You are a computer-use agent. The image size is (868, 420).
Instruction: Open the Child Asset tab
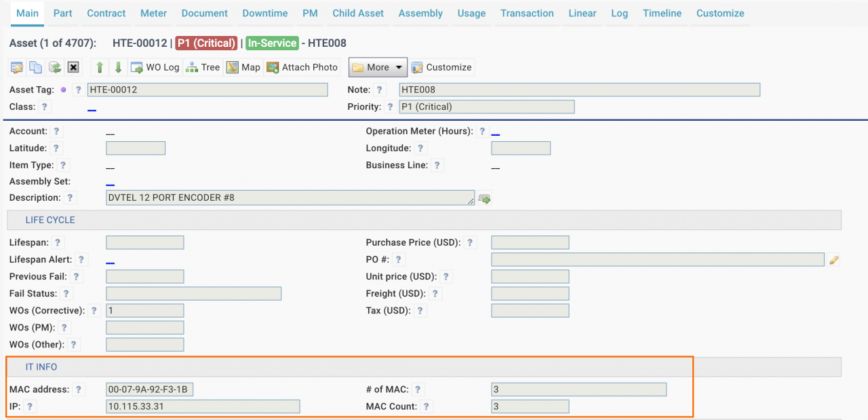coord(358,13)
